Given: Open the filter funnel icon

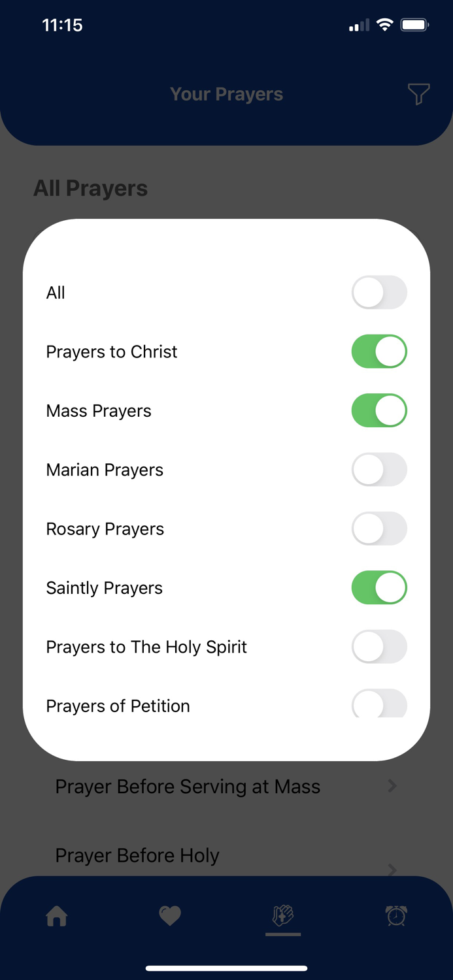Looking at the screenshot, I should click(x=418, y=94).
